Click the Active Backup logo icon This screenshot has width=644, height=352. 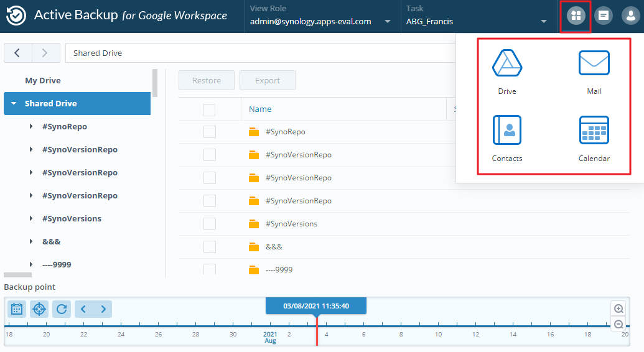point(16,16)
